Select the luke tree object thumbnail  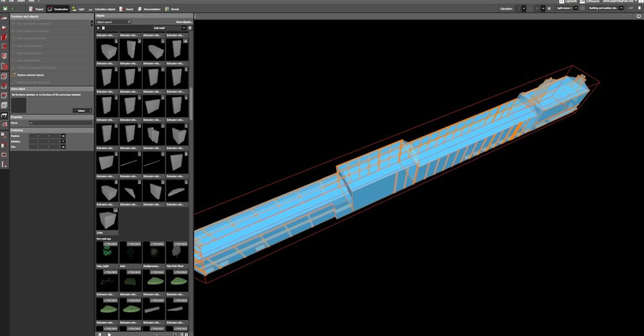point(131,252)
